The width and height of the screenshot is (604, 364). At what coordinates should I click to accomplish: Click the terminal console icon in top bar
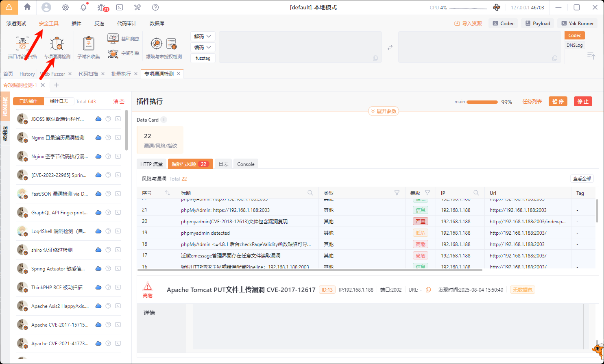tap(119, 7)
